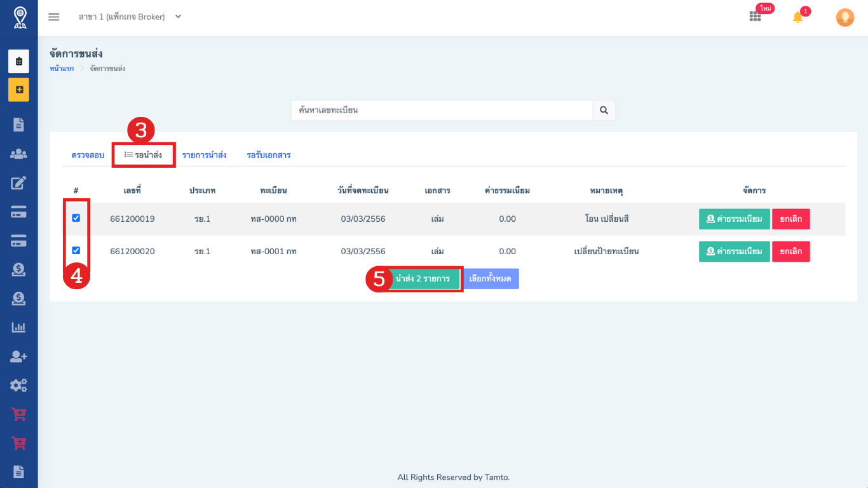Click ค่าธรรมเนียม for row 661200020

pos(735,252)
